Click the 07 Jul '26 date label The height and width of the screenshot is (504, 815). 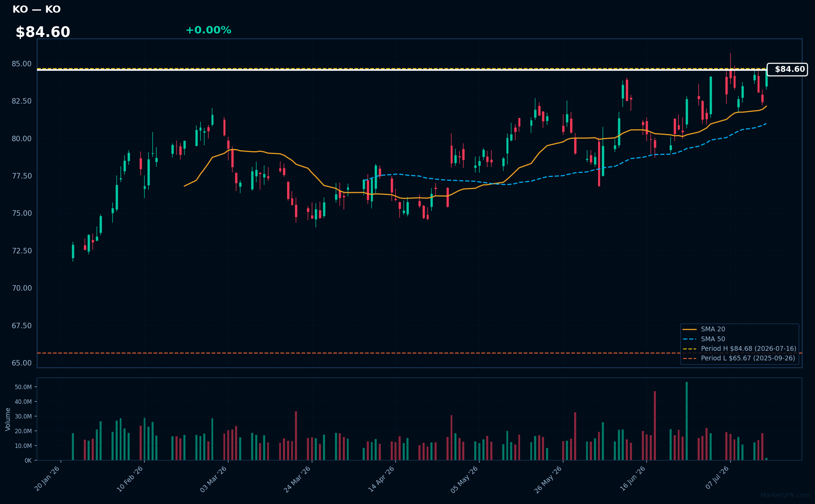tap(717, 478)
